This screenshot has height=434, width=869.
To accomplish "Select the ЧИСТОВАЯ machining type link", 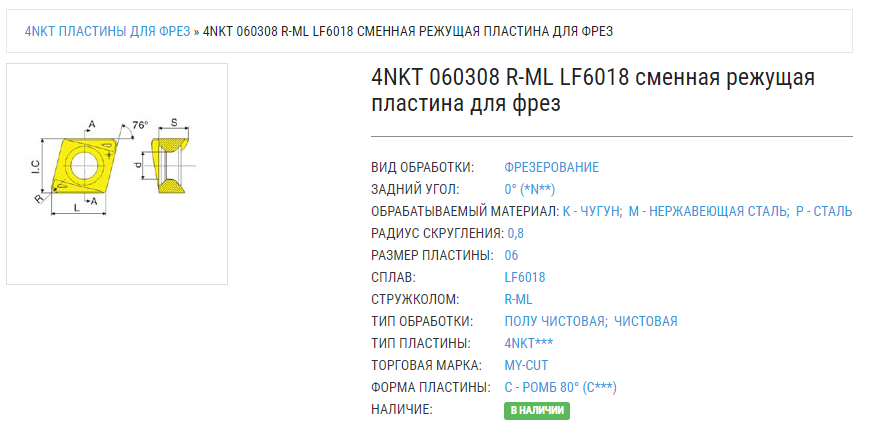I will pos(646,321).
